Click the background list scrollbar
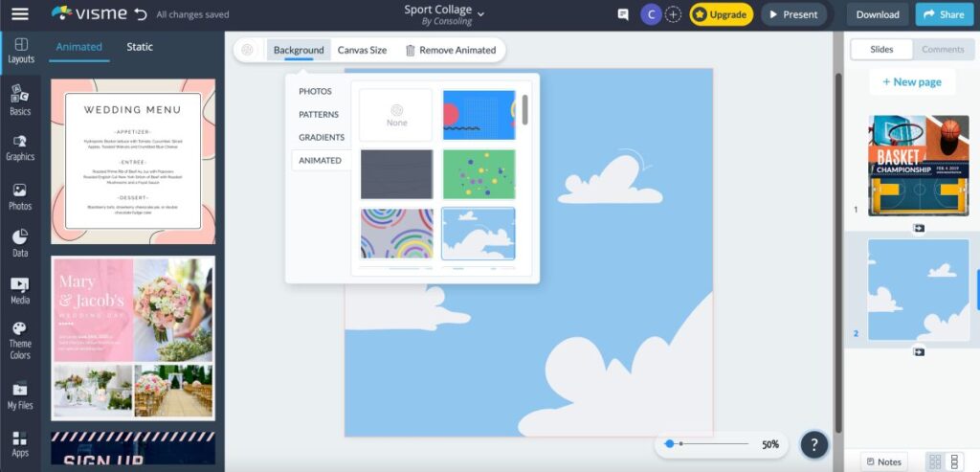 click(x=525, y=109)
